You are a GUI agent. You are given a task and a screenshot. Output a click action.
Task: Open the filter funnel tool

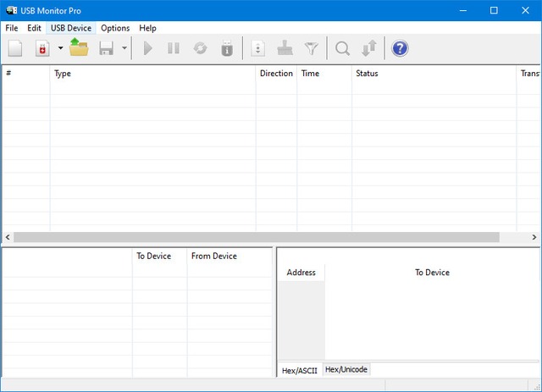[312, 48]
